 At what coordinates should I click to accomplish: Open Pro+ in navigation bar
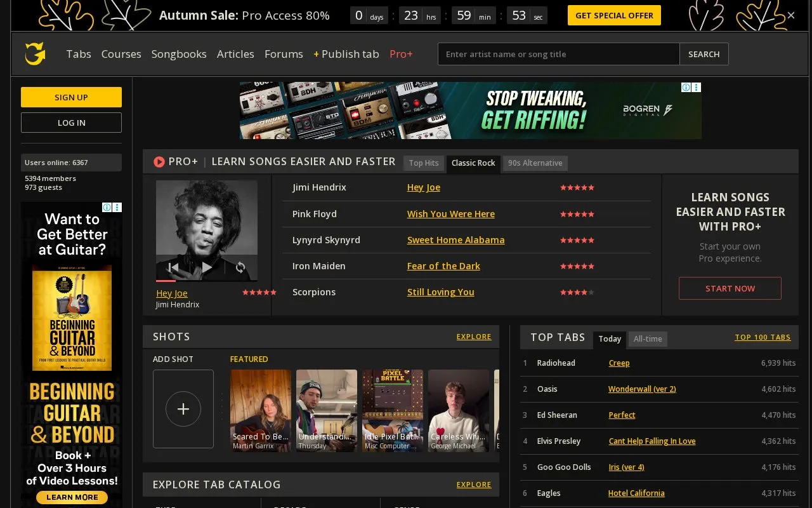pyautogui.click(x=401, y=54)
